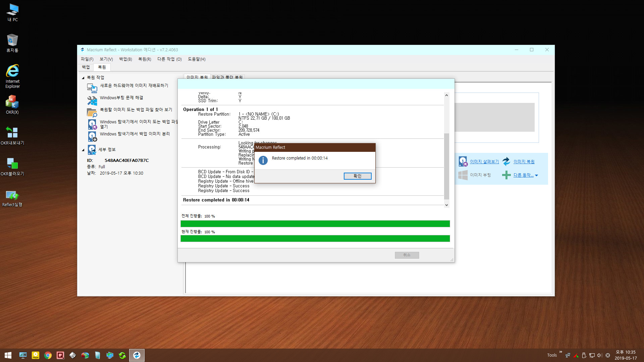Click the floppy disk taskbar icon
Screen dimensions: 644x362
(x=73, y=355)
